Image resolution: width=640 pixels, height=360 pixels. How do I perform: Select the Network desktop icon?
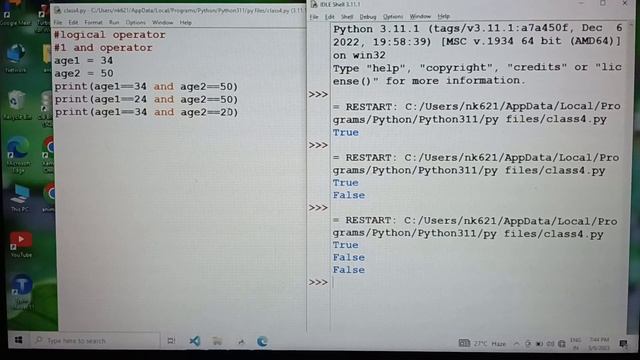pyautogui.click(x=16, y=58)
